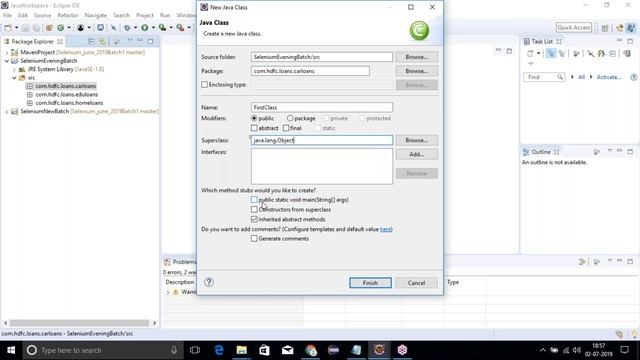640x360 pixels.
Task: Open the Project menu
Action: (144, 15)
